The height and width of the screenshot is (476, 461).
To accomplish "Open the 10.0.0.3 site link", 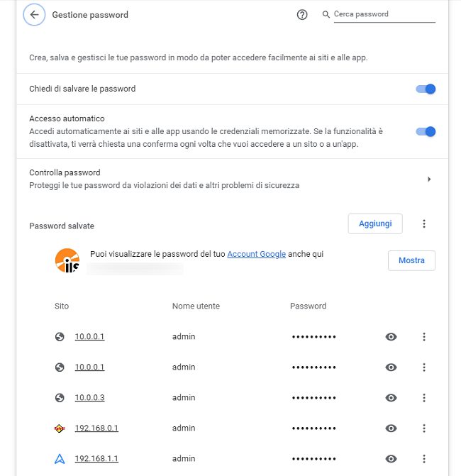I will click(90, 398).
